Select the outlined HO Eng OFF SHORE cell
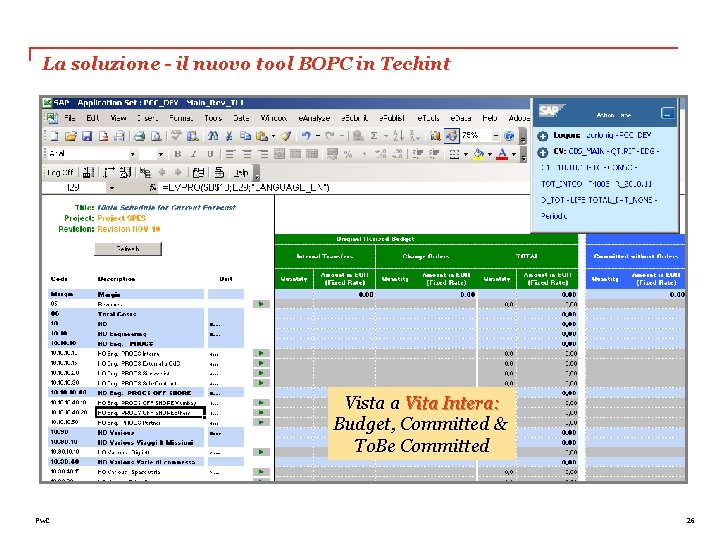This screenshot has width=720, height=540. (150, 412)
